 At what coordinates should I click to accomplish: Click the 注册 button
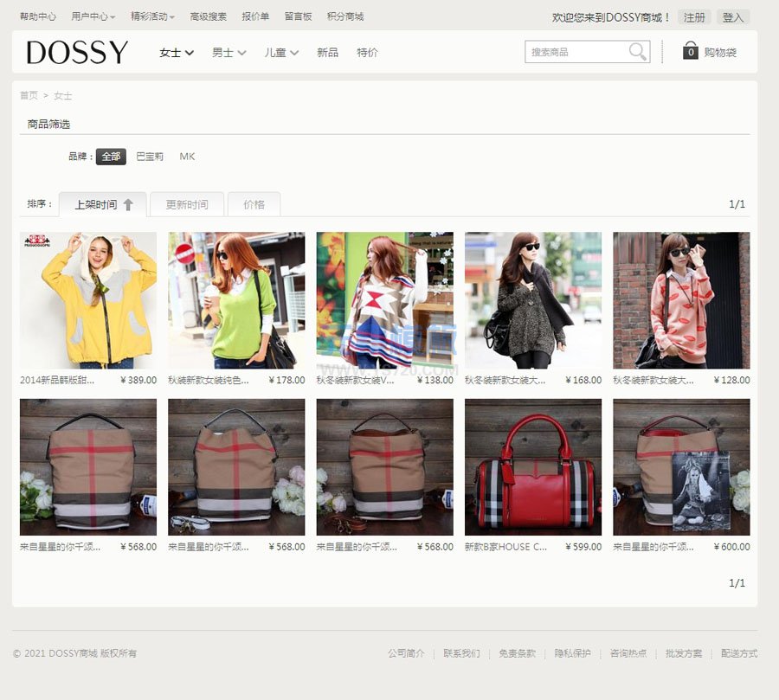click(x=694, y=17)
